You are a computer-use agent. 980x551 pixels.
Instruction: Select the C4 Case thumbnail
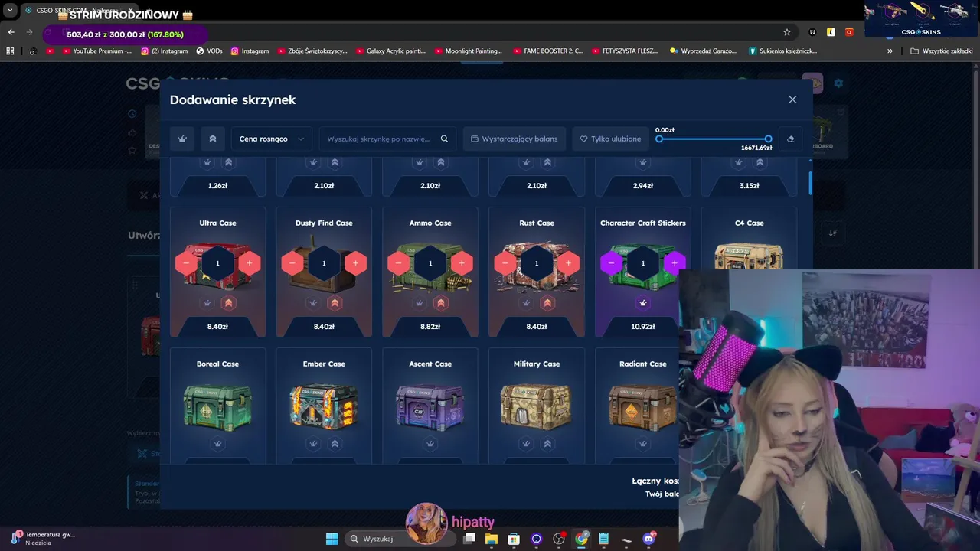pyautogui.click(x=749, y=257)
